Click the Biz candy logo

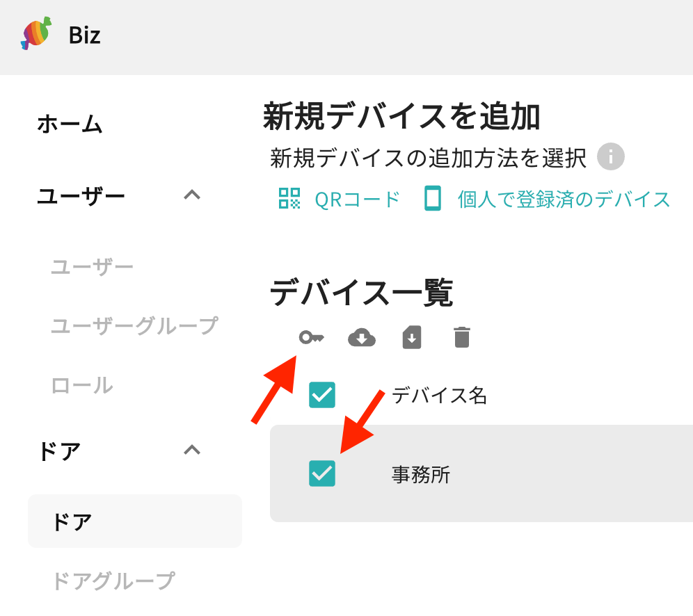[36, 33]
